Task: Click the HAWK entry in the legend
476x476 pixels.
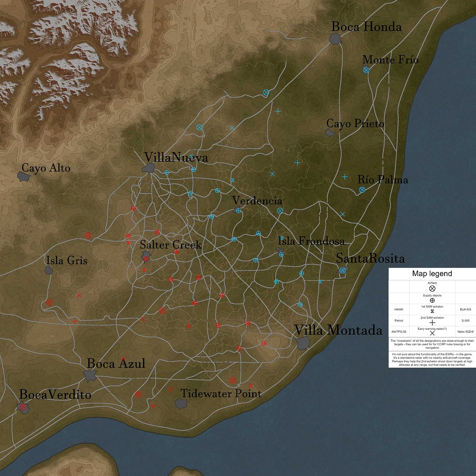Action: 399,309
